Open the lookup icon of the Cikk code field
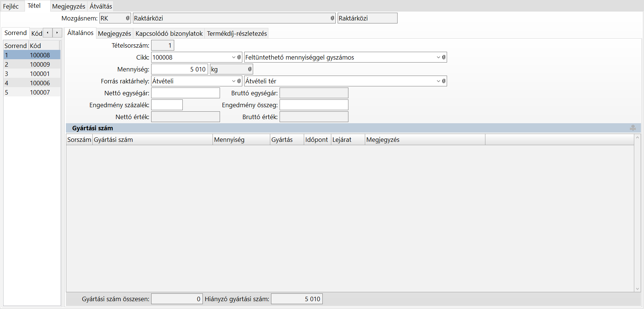Screen dimensions: 644x309 [x=239, y=57]
